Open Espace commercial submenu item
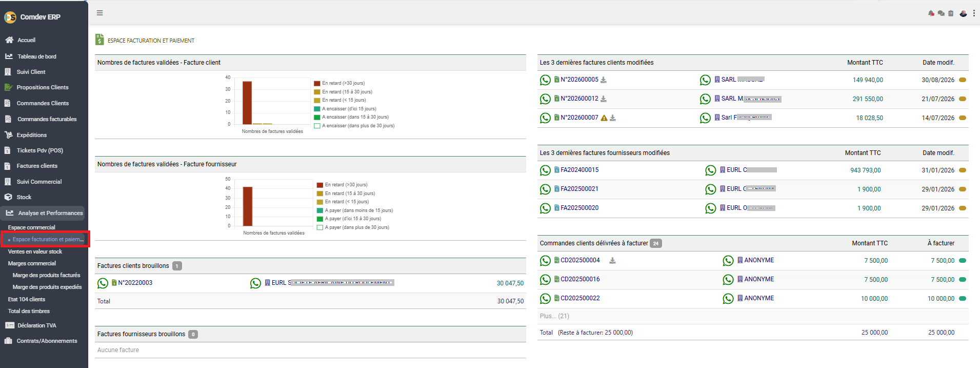 pos(31,227)
